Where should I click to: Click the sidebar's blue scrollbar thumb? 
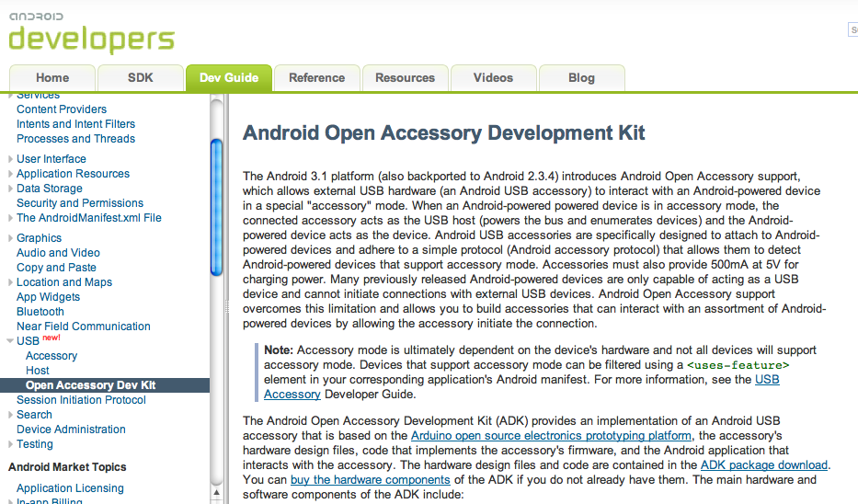216,205
